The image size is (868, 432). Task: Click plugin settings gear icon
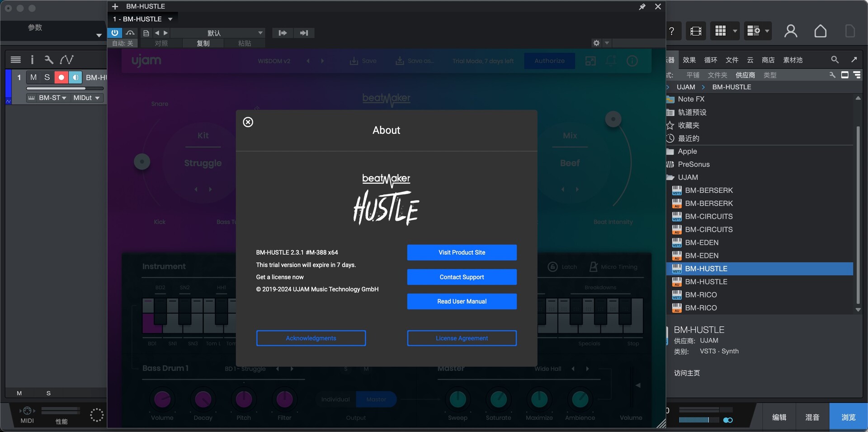[596, 43]
